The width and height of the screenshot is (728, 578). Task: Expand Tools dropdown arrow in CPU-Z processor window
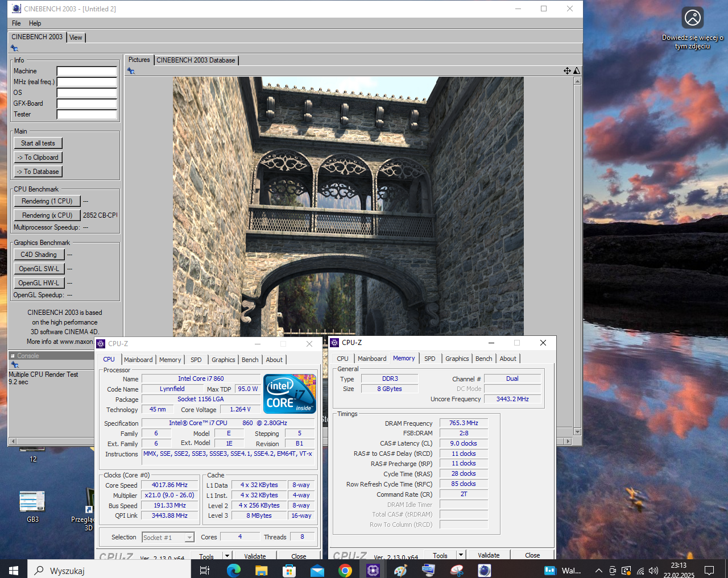point(227,556)
